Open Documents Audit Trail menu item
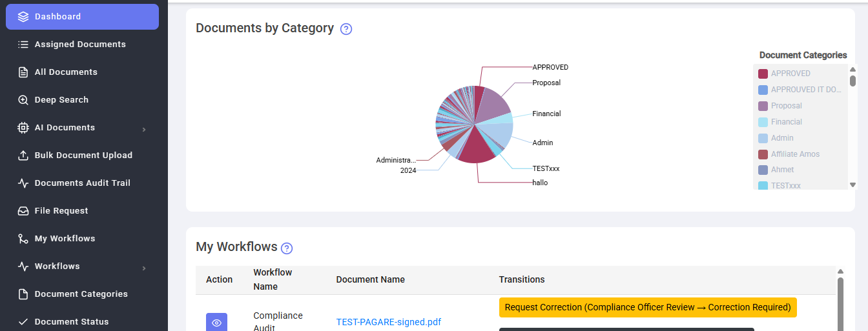 [82, 183]
